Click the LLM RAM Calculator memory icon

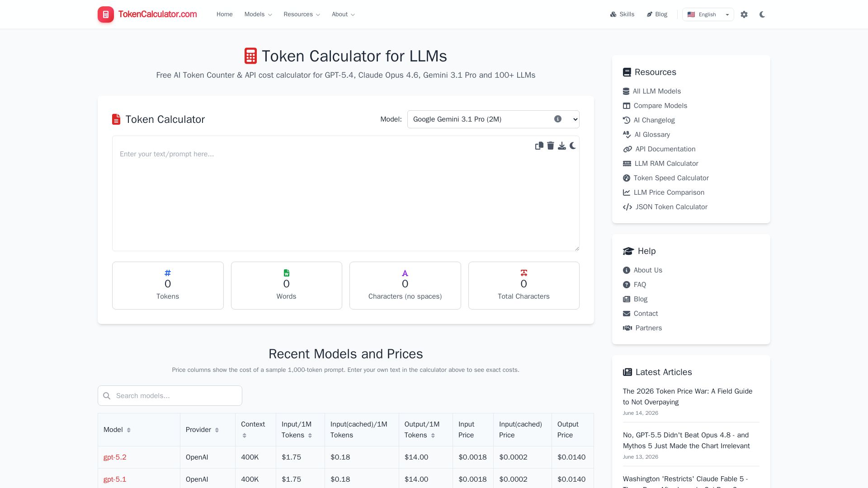[627, 164]
